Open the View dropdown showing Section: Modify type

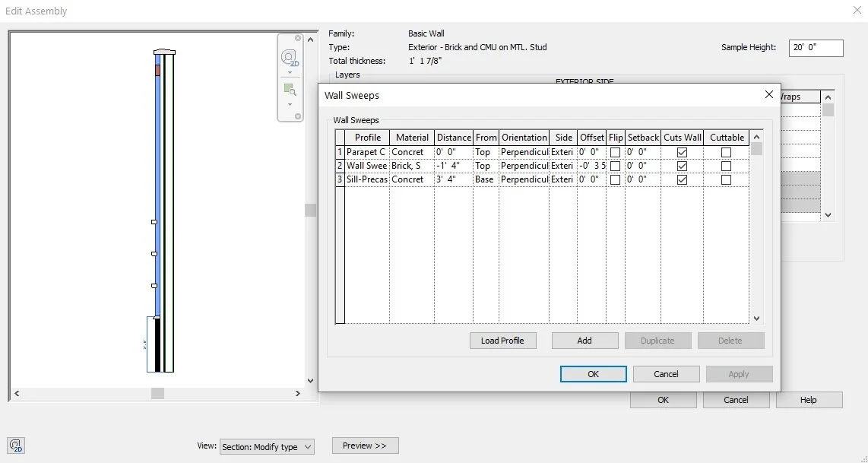267,446
